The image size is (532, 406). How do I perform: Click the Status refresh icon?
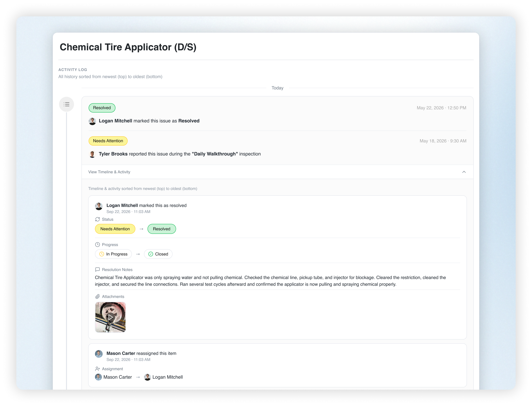point(97,219)
